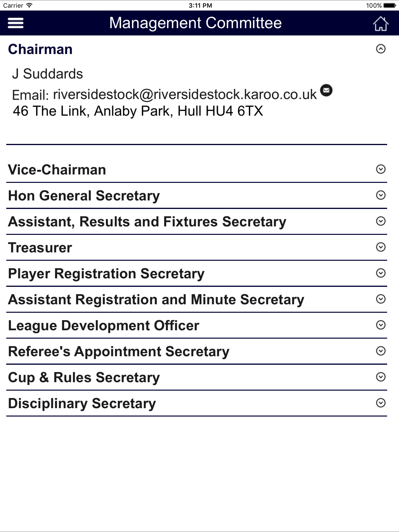The height and width of the screenshot is (532, 399).
Task: Expand League Development Officer chevron
Action: pyautogui.click(x=380, y=325)
